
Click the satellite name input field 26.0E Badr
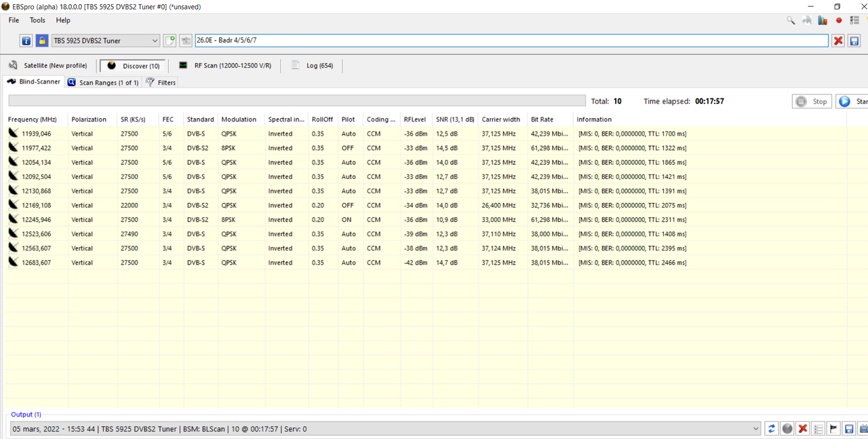pyautogui.click(x=511, y=41)
